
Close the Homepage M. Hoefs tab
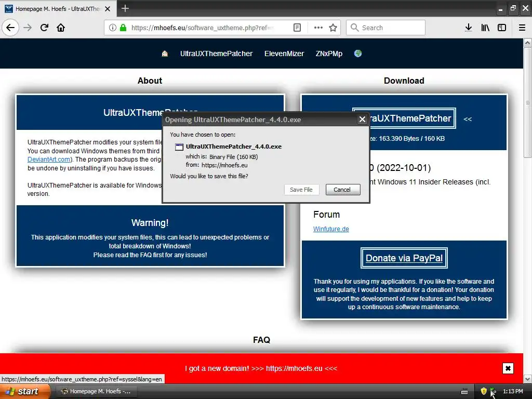[x=108, y=9]
